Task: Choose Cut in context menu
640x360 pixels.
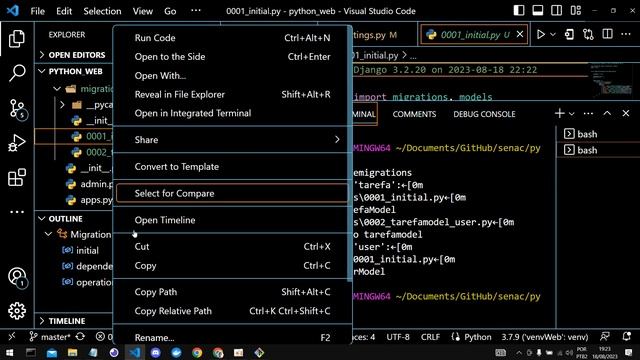Action: (x=232, y=247)
